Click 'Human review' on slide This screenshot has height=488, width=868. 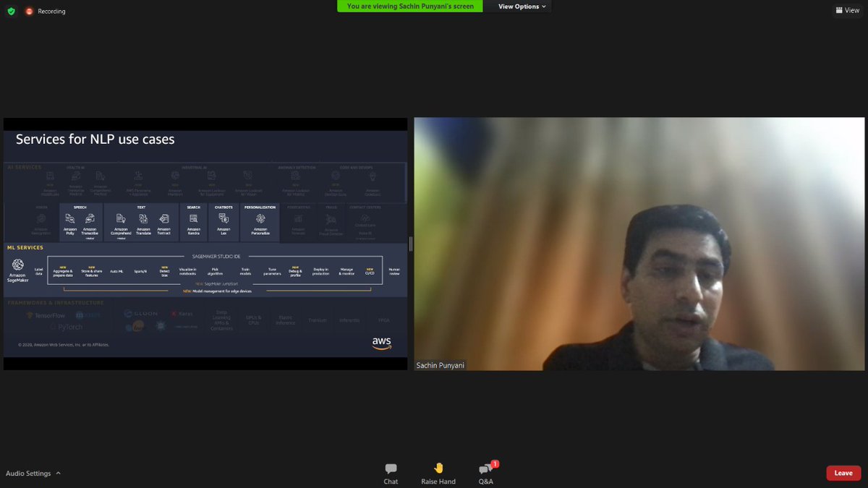click(x=394, y=272)
